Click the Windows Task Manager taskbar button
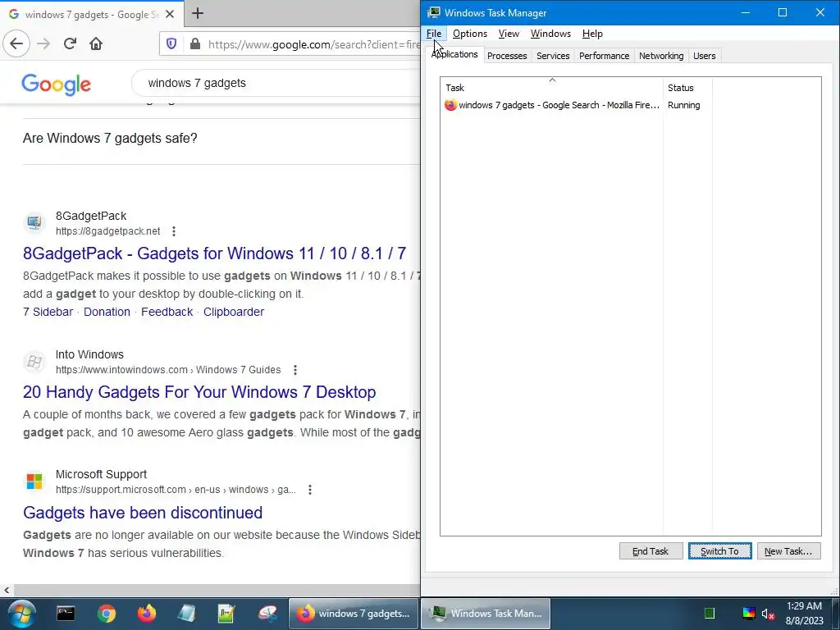This screenshot has height=630, width=840. [x=486, y=614]
